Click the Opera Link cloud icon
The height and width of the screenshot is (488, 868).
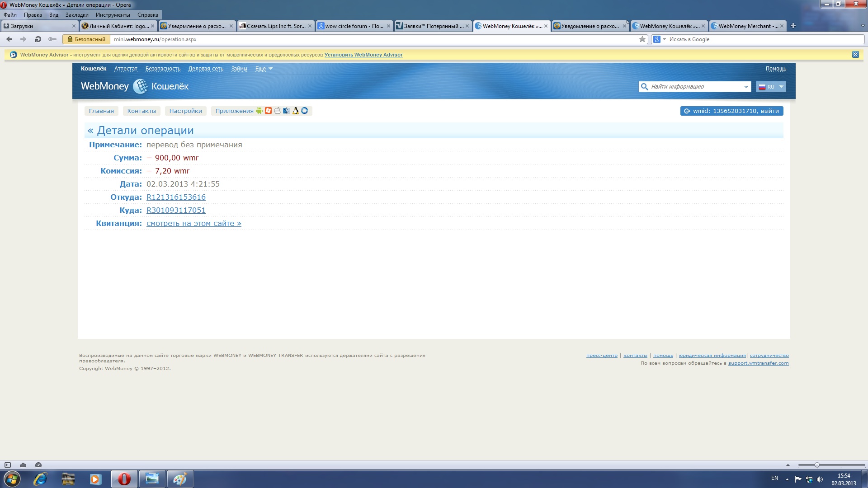[23, 465]
